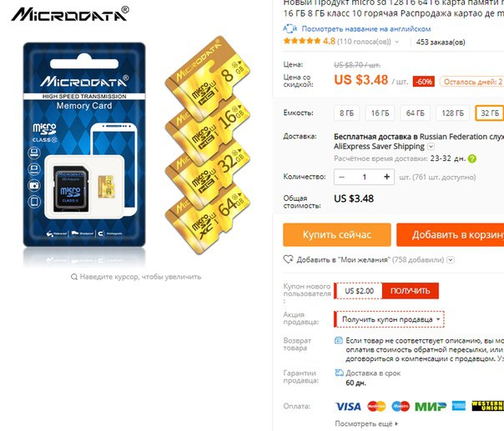Click the quantity input field

pyautogui.click(x=364, y=177)
